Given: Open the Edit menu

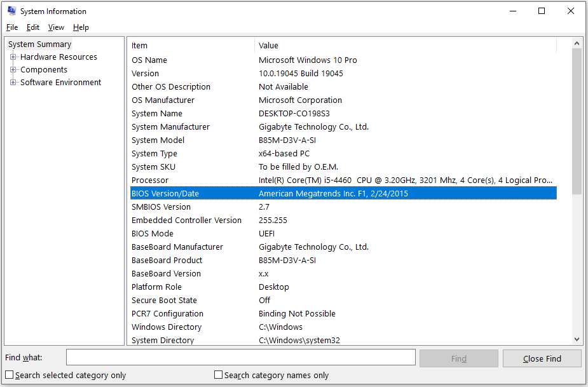Looking at the screenshot, I should 33,27.
